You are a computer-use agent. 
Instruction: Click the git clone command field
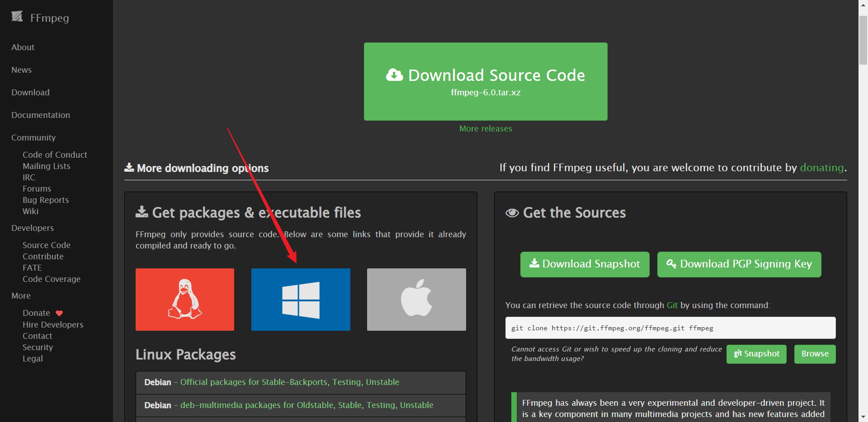pos(670,328)
